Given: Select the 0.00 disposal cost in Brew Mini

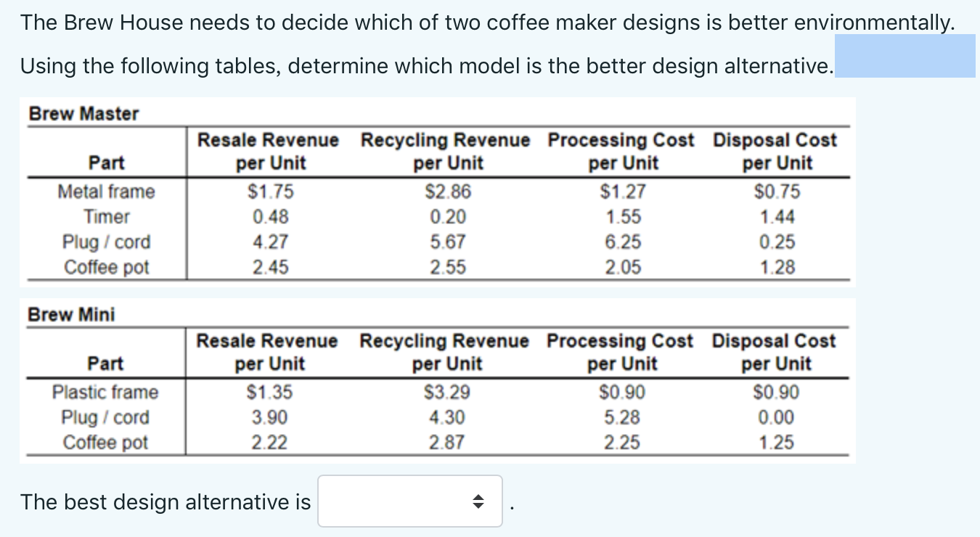Looking at the screenshot, I should [x=775, y=417].
